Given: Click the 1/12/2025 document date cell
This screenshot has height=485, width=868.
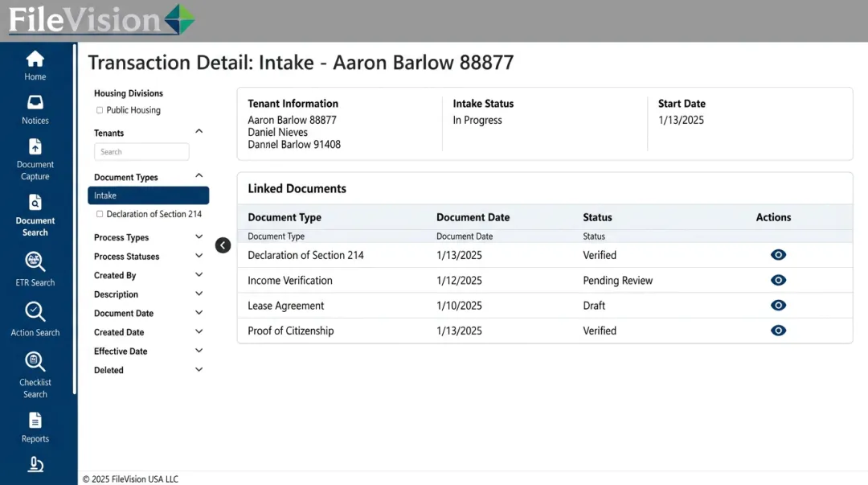Looking at the screenshot, I should click(x=459, y=281).
